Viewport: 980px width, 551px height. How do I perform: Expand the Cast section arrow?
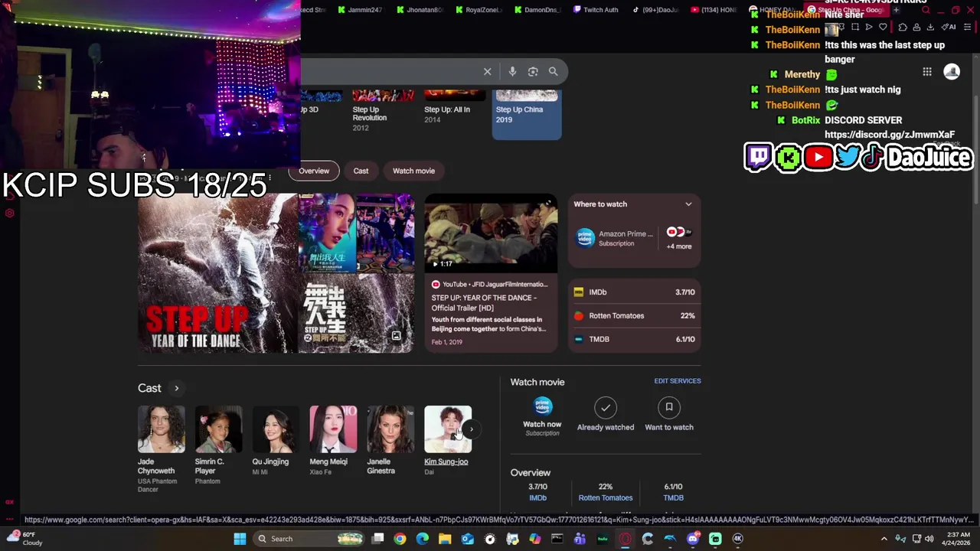[x=176, y=388]
